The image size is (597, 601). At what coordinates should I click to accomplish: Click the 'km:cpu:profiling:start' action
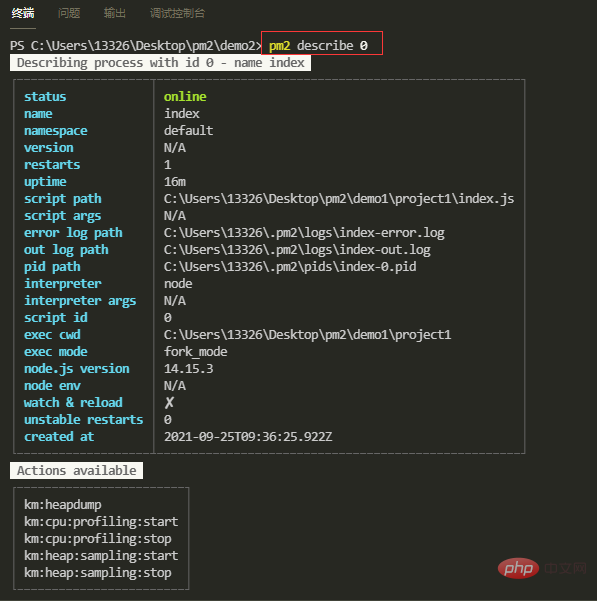click(x=101, y=522)
